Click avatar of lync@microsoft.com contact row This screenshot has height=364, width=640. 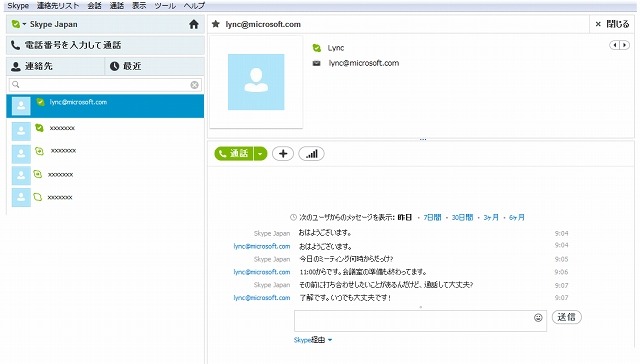21,106
